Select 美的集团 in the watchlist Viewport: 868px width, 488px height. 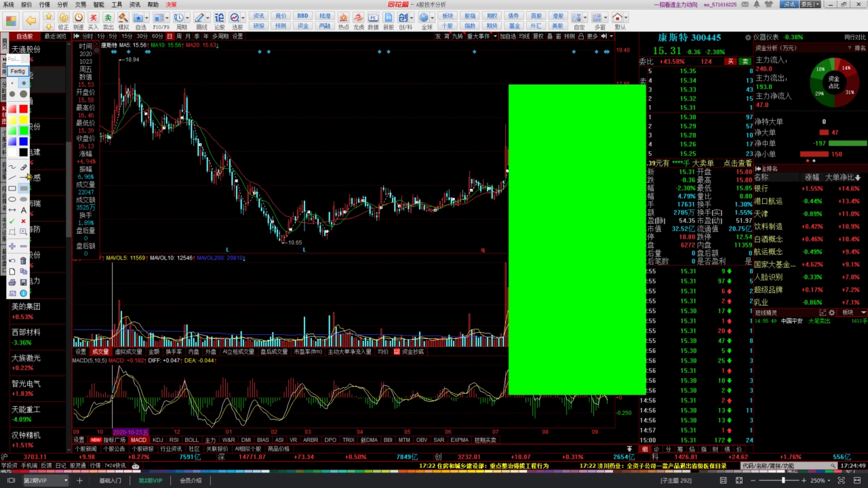26,306
